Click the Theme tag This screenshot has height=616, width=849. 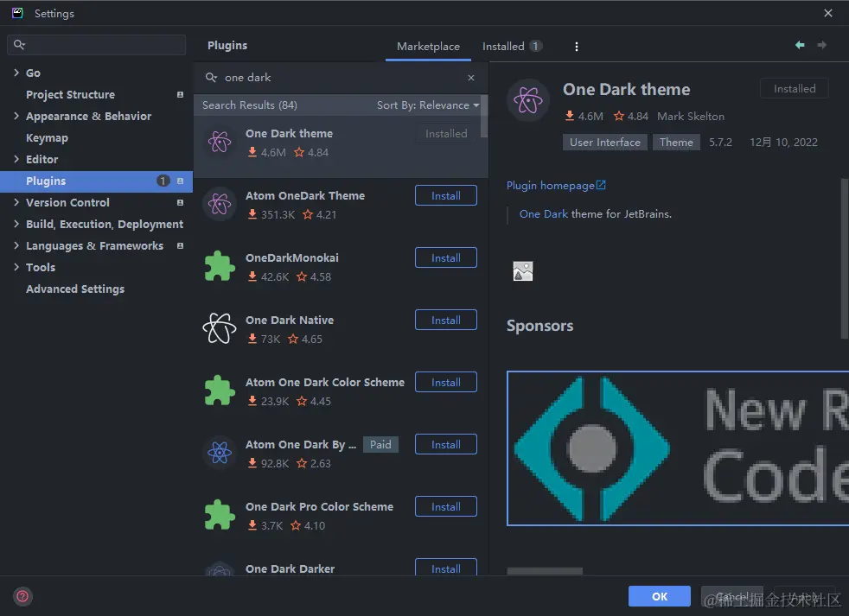(x=676, y=143)
